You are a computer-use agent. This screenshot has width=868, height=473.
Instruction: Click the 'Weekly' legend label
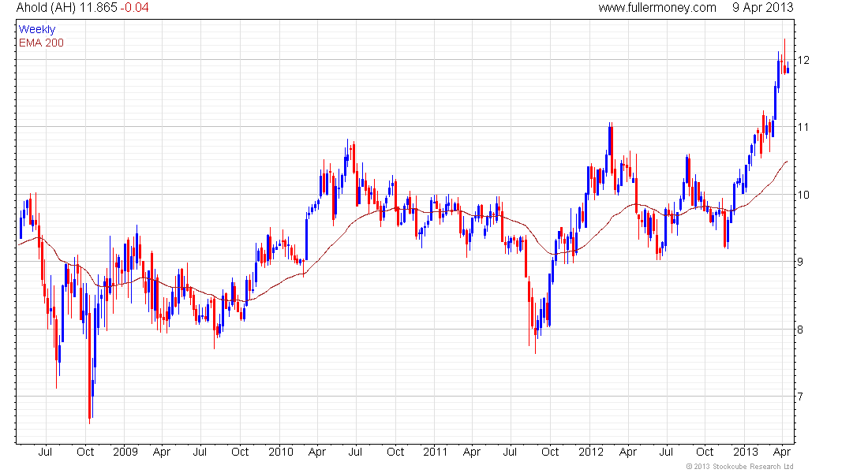pos(36,29)
